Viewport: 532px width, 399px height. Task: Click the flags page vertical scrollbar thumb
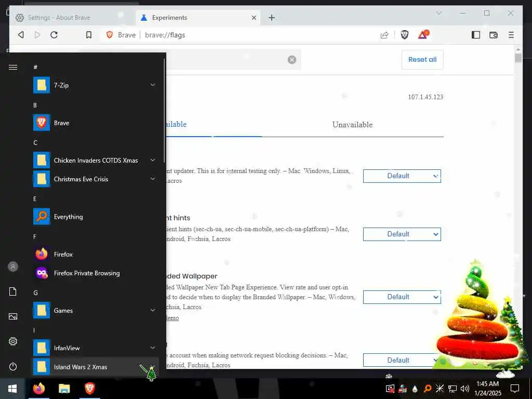[518, 58]
